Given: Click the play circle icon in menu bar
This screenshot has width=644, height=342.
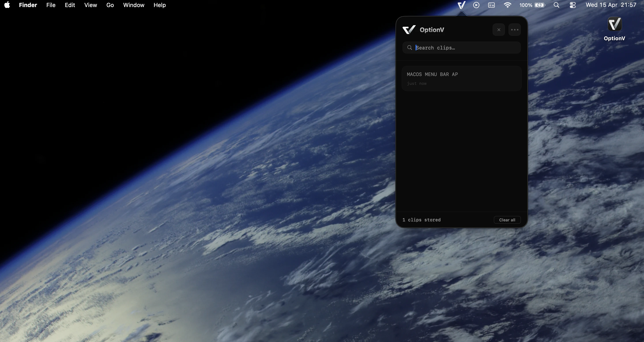Looking at the screenshot, I should (476, 5).
